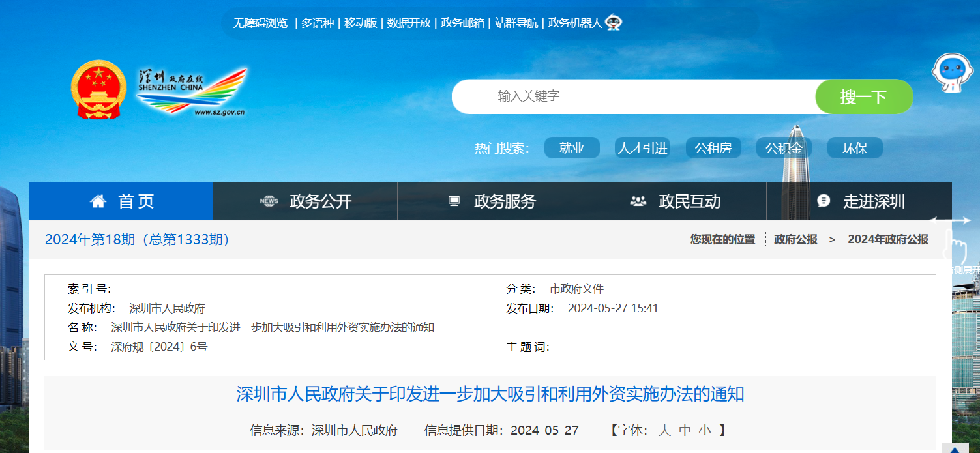
Task: Click the chat bubble icon beside 走进深圳
Action: pos(824,201)
